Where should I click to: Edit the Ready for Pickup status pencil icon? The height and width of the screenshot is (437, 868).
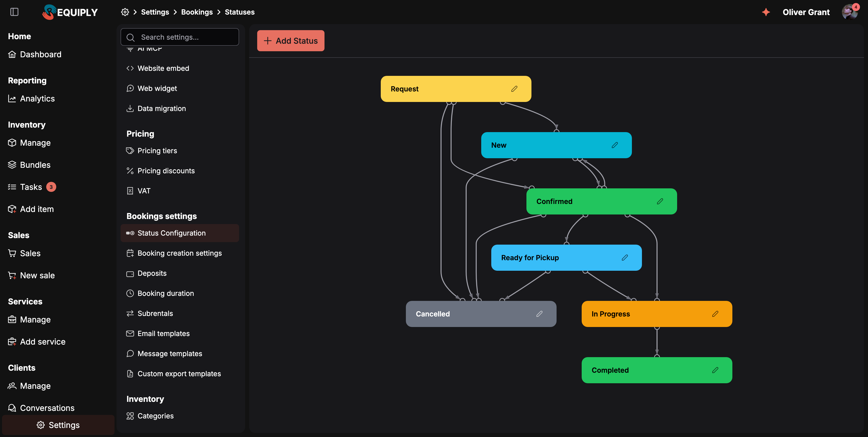(625, 258)
